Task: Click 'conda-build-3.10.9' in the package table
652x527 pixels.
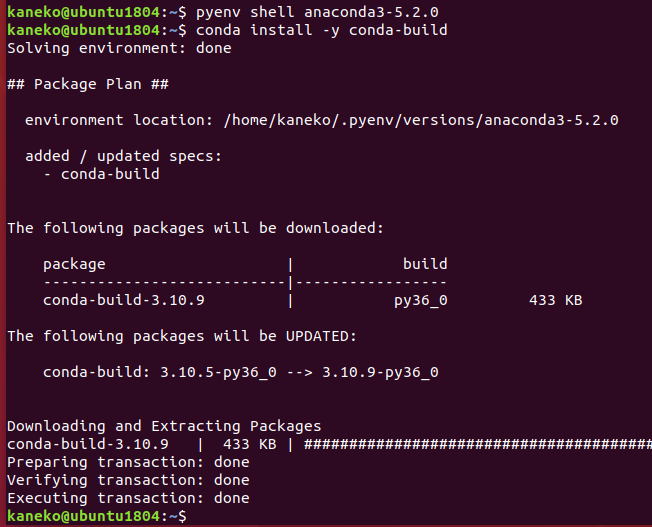Action: (x=124, y=300)
